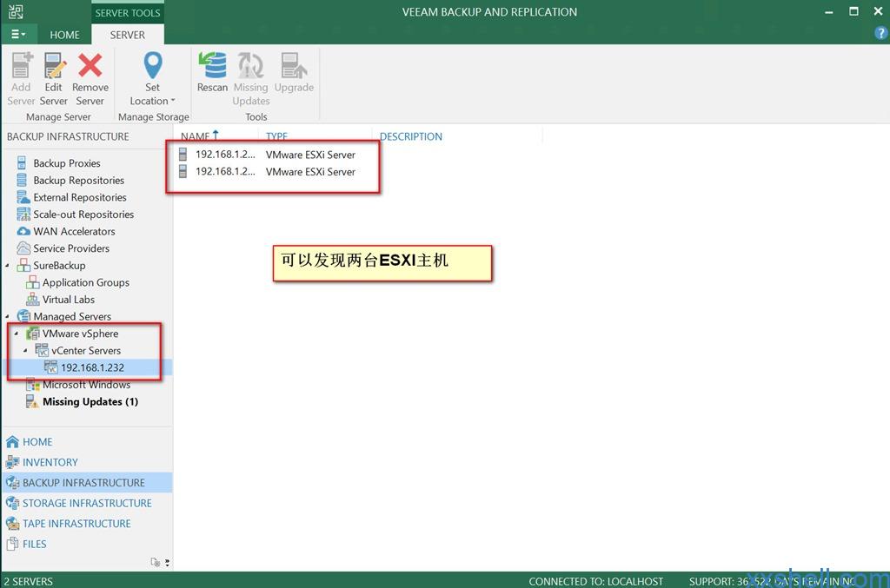The height and width of the screenshot is (588, 890).
Task: Click the INVENTORY view icon
Action: point(12,462)
